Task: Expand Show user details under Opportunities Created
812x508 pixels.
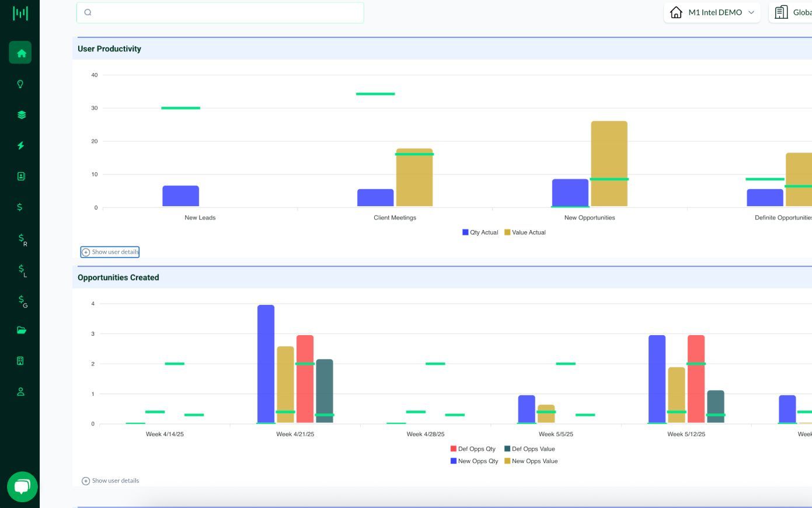Action: pyautogui.click(x=110, y=481)
